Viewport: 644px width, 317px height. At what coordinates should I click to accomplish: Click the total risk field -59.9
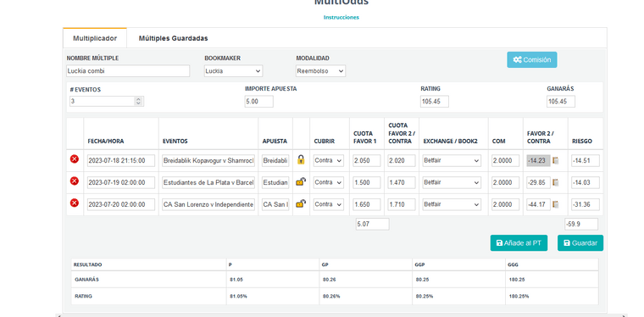[x=581, y=225]
